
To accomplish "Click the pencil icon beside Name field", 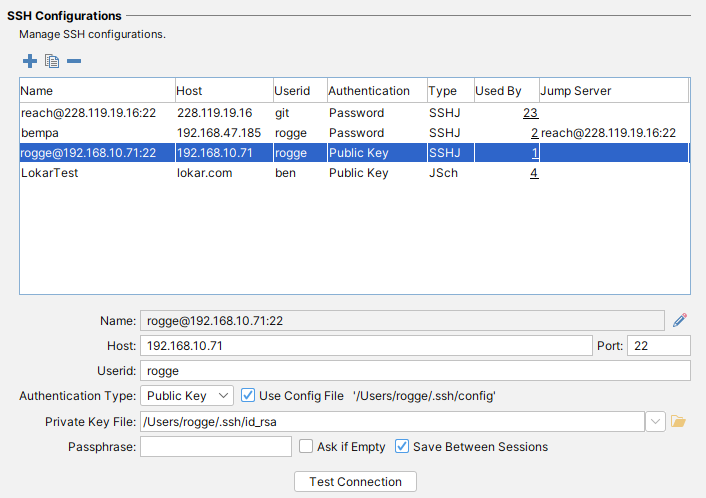I will 680,320.
